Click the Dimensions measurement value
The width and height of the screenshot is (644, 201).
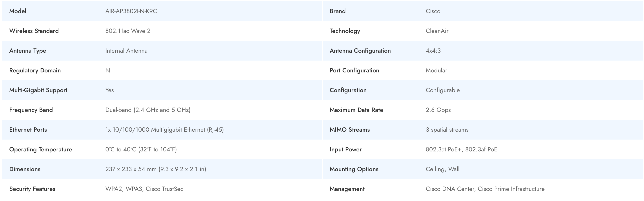pos(155,169)
